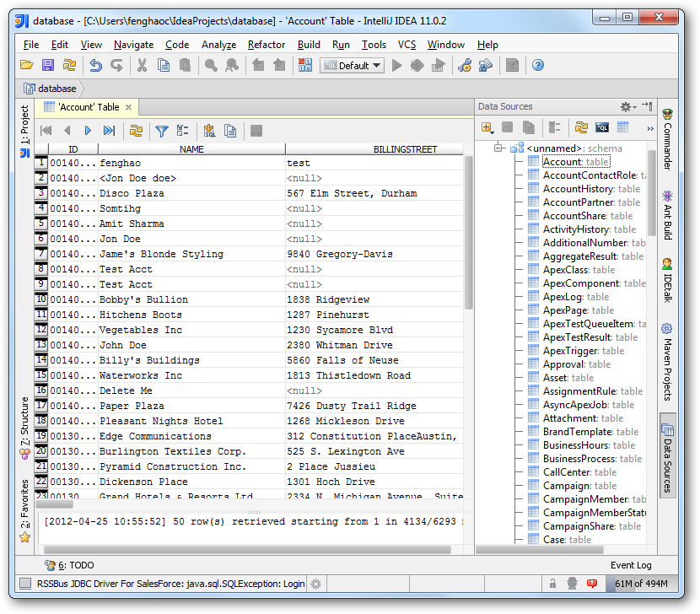Click the Help question mark icon

[x=538, y=65]
